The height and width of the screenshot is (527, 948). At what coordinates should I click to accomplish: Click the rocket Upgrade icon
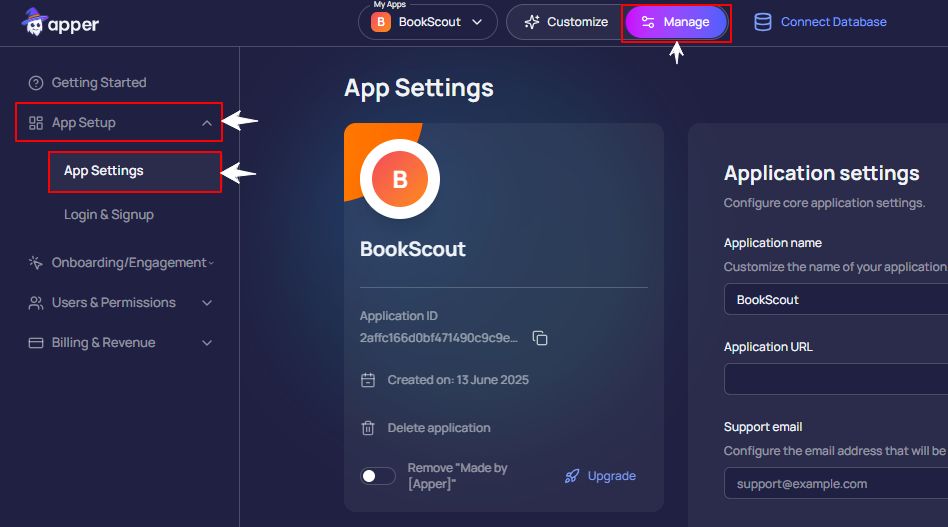pos(572,476)
